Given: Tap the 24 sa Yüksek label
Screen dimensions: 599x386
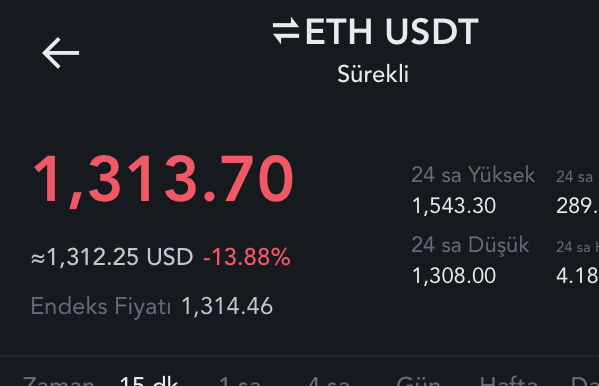Looking at the screenshot, I should click(x=473, y=175).
